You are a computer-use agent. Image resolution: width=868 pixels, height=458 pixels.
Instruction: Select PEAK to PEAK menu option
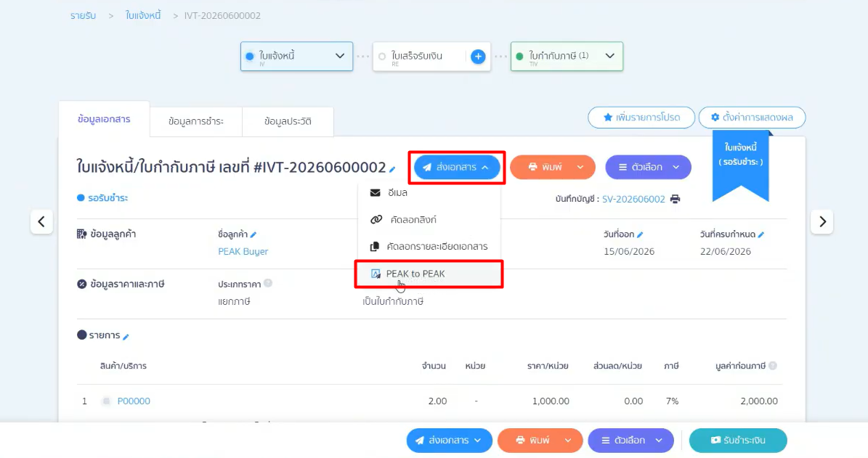[x=429, y=274]
